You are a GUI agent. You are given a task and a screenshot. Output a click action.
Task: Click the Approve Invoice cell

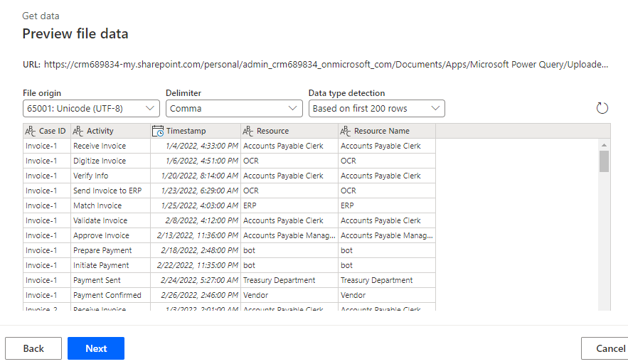click(x=110, y=235)
